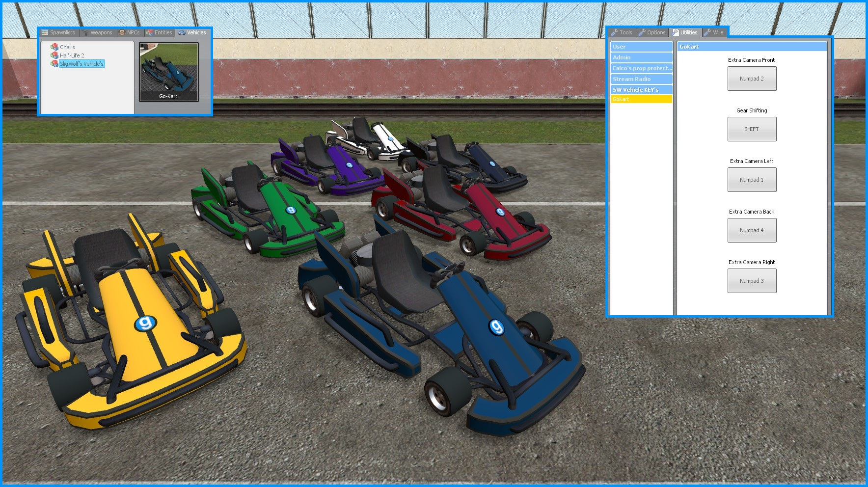
Task: Select the GoKart entry in list
Action: 641,99
